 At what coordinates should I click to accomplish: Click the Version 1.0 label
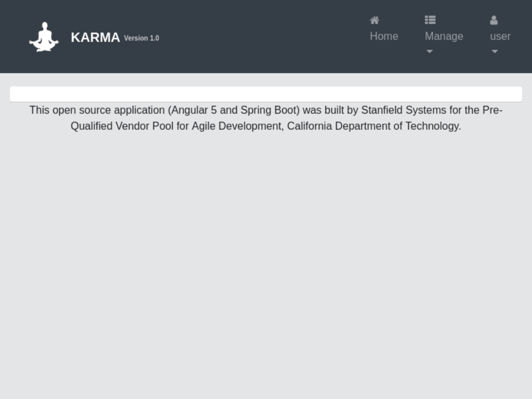pos(141,38)
